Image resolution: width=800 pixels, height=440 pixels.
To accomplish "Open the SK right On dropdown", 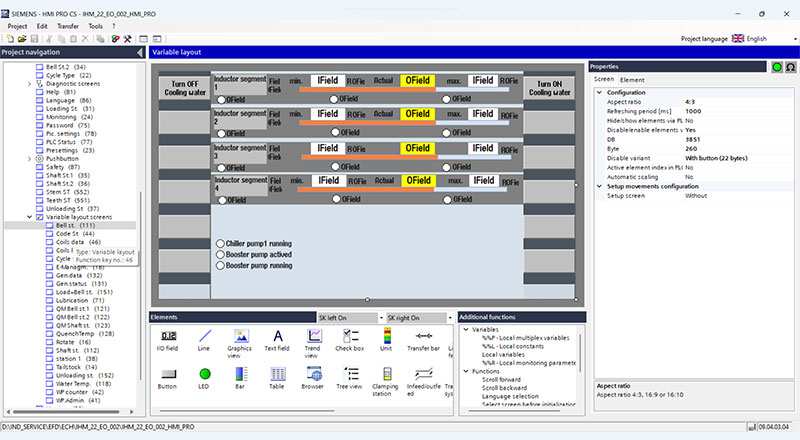I will pyautogui.click(x=450, y=318).
